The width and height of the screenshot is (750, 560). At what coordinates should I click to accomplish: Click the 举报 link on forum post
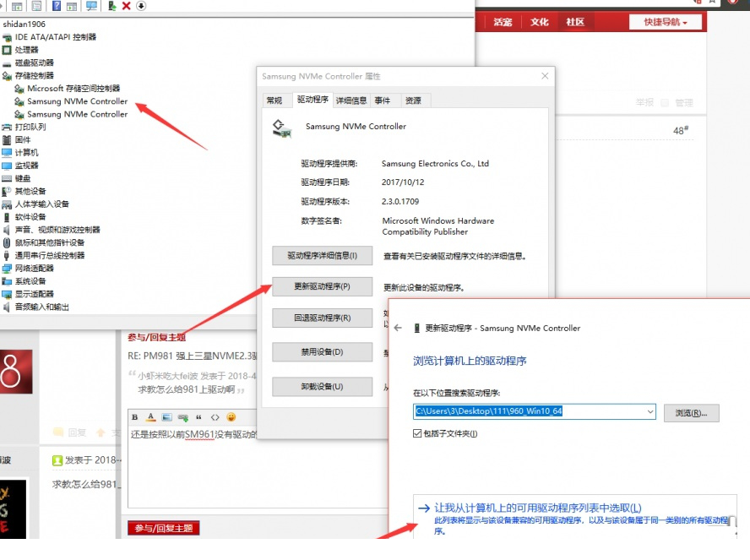click(x=644, y=102)
